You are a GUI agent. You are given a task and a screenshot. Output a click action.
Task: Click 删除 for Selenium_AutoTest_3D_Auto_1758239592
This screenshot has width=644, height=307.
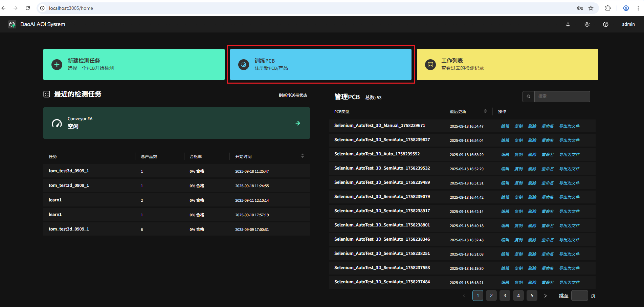[532, 155]
